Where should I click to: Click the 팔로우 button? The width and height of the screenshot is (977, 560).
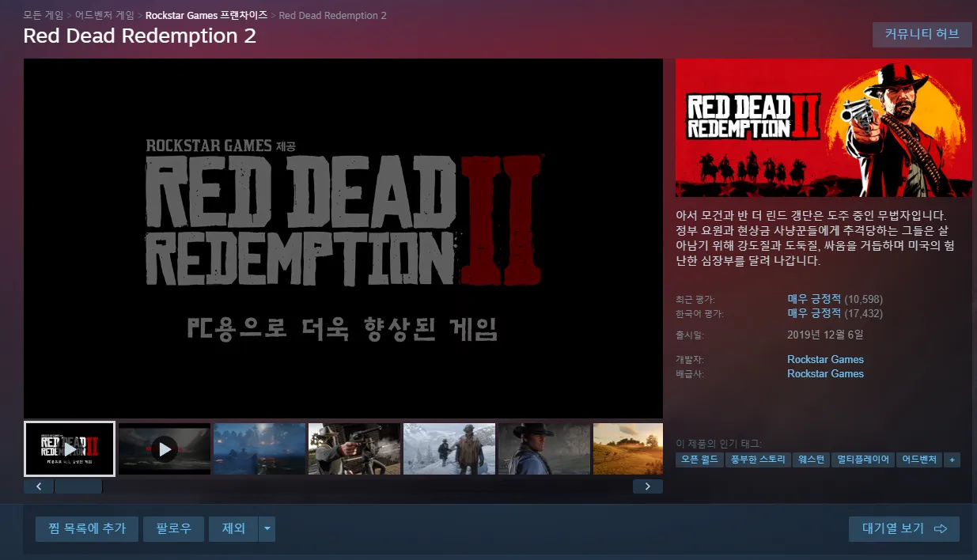coord(173,529)
